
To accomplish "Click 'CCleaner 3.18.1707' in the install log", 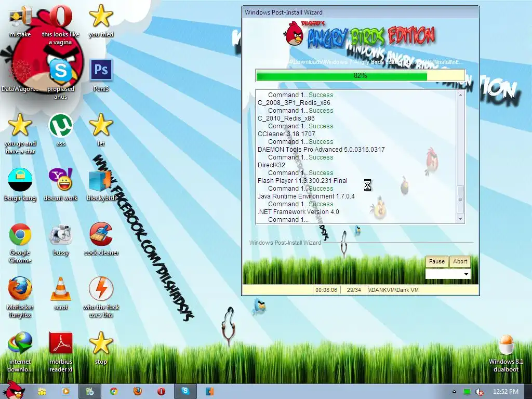I will point(286,134).
